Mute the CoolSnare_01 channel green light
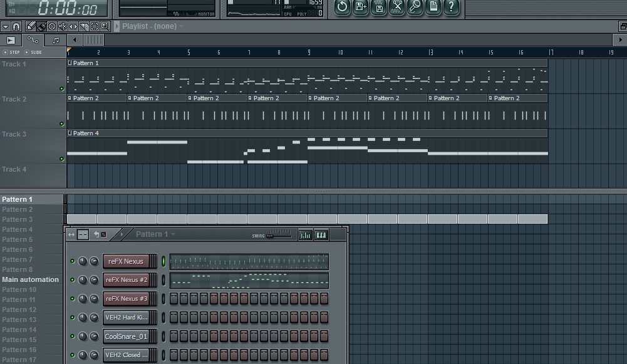Image resolution: width=627 pixels, height=364 pixels. [73, 336]
